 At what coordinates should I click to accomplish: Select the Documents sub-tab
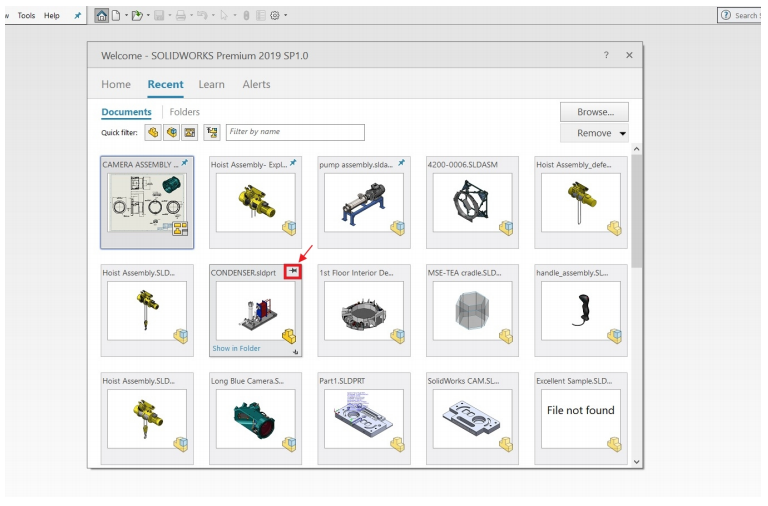pyautogui.click(x=126, y=112)
